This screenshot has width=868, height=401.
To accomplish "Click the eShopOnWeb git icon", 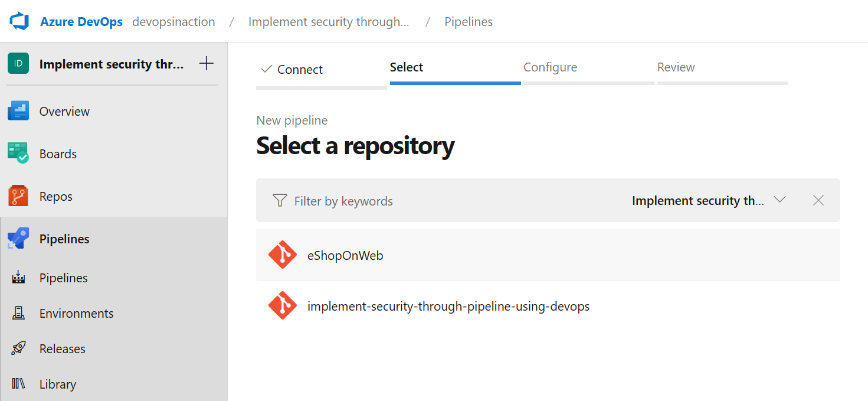I will (283, 255).
